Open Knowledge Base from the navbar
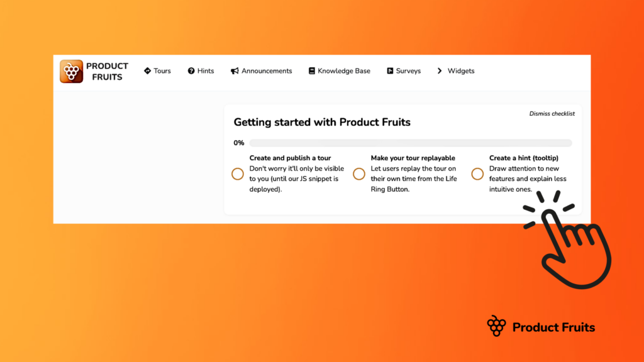This screenshot has height=362, width=644. 344,70
